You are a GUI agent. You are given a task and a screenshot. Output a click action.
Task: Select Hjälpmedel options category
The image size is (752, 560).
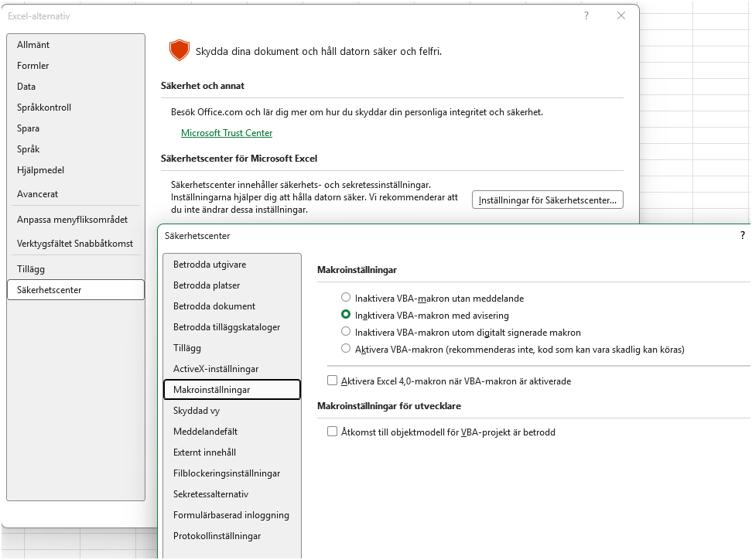click(x=76, y=170)
